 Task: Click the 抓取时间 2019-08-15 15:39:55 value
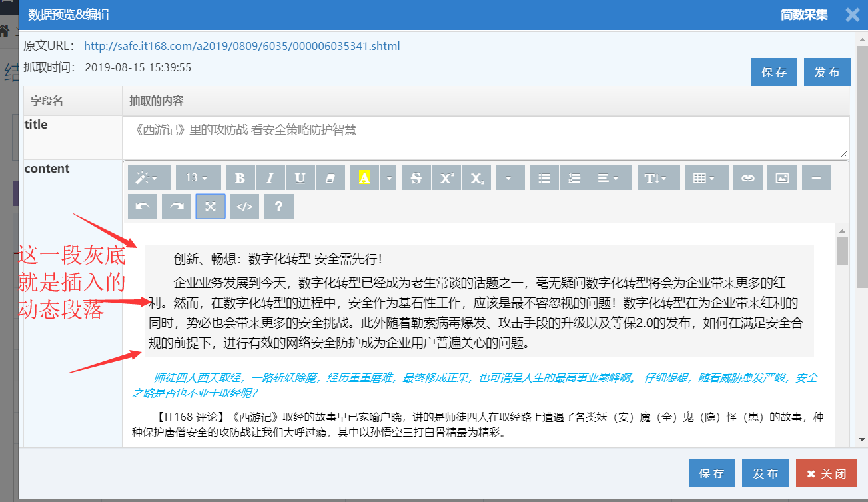tap(138, 67)
